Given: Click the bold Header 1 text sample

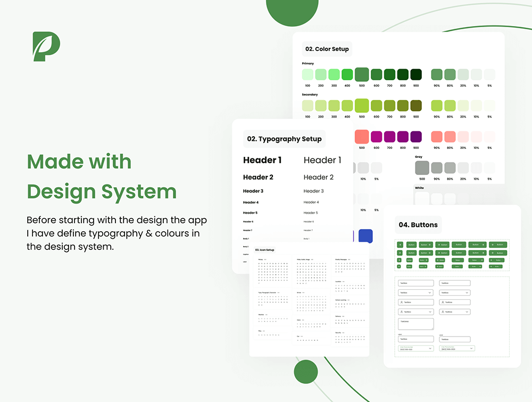Looking at the screenshot, I should pyautogui.click(x=262, y=160).
